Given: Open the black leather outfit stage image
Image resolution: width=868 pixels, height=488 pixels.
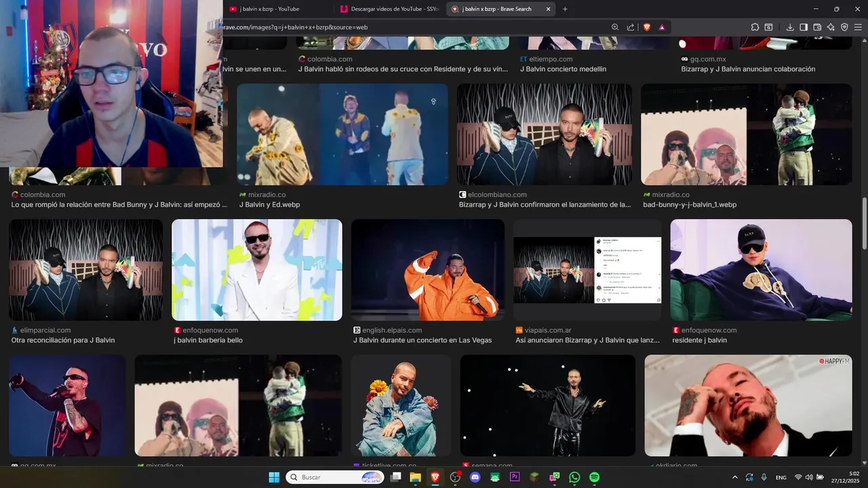Looking at the screenshot, I should (x=548, y=405).
